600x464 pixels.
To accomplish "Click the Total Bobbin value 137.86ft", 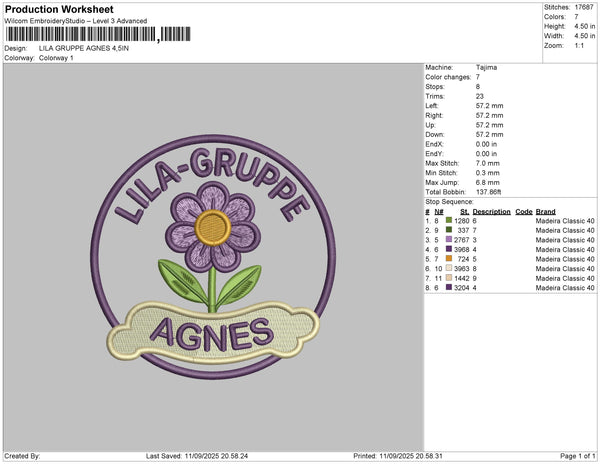I will point(489,192).
